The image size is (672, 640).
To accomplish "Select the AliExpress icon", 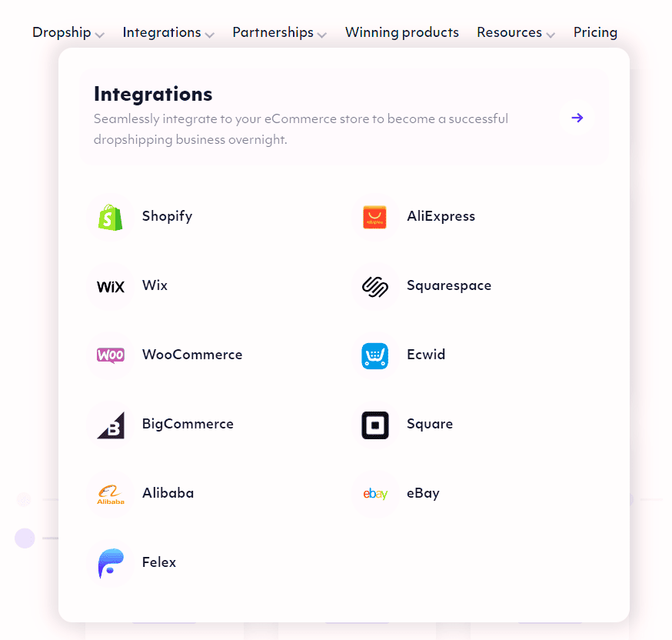I will [x=374, y=216].
